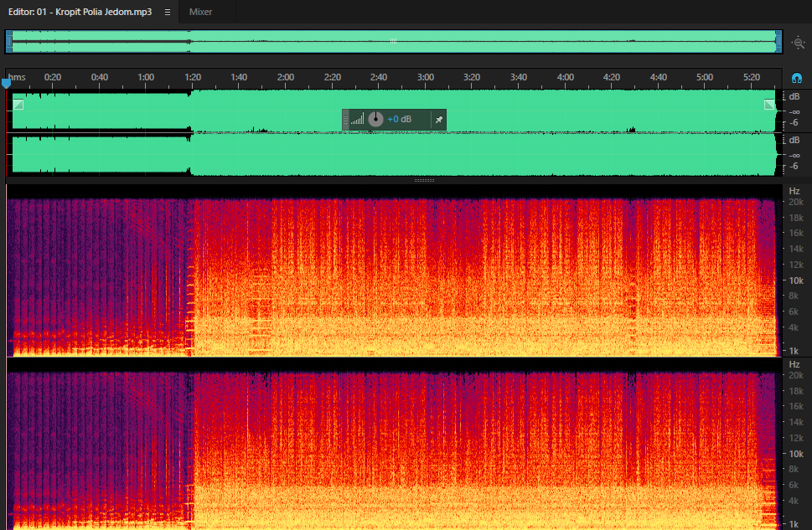This screenshot has height=530, width=812.
Task: Click the center grip of the overview navigator
Action: pyautogui.click(x=393, y=41)
